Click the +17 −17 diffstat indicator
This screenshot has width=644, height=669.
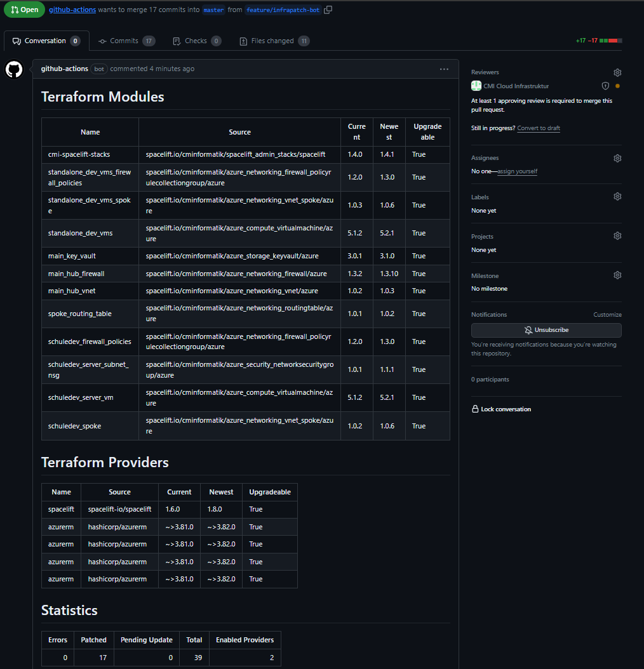point(598,41)
